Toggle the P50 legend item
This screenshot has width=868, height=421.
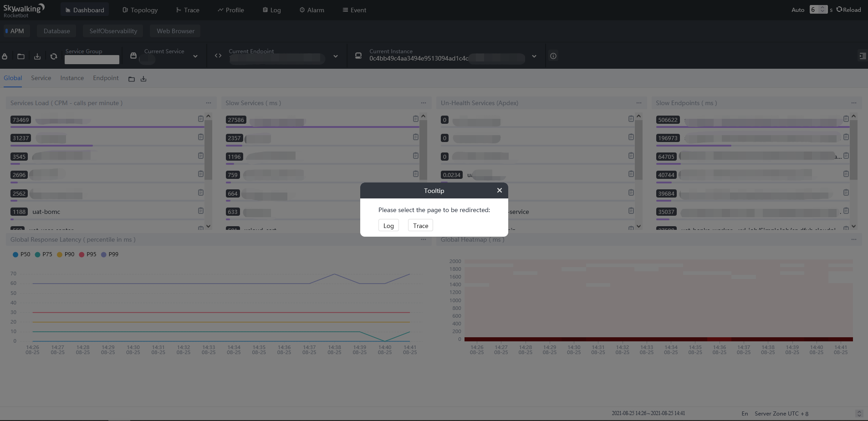[21, 254]
